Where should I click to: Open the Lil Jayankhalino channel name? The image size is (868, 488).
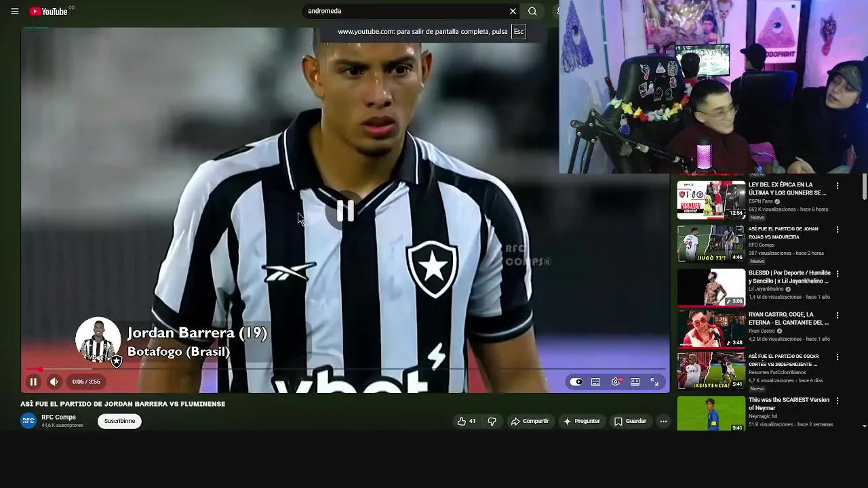coord(766,289)
